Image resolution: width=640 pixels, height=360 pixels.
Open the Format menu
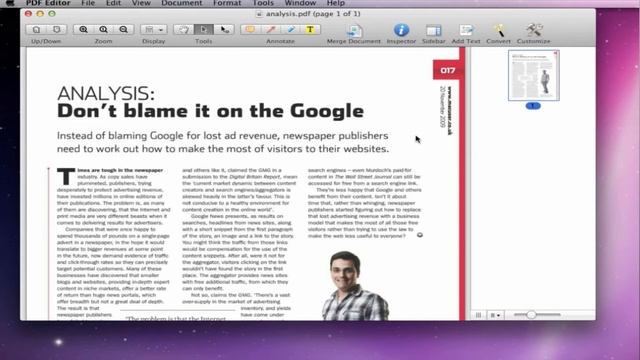(227, 3)
